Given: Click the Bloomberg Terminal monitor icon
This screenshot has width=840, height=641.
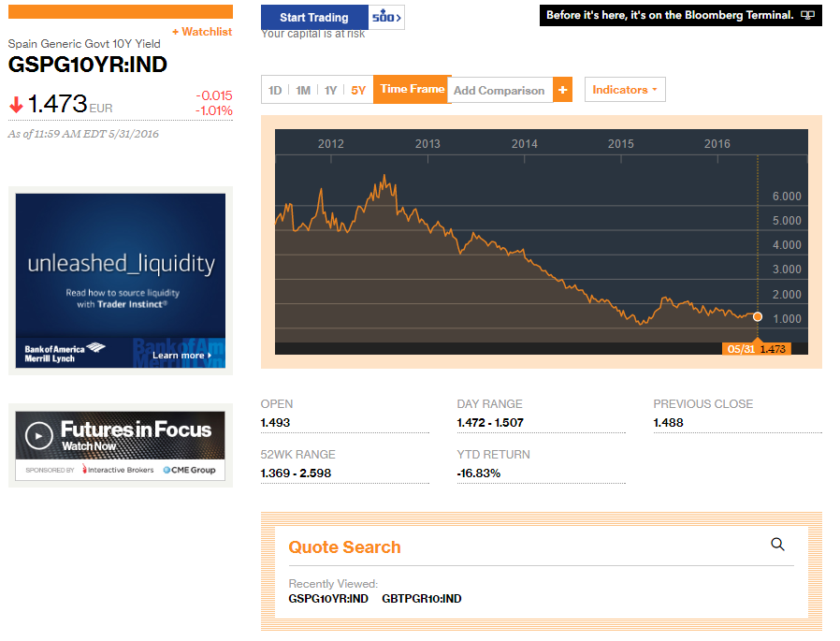Looking at the screenshot, I should (807, 15).
